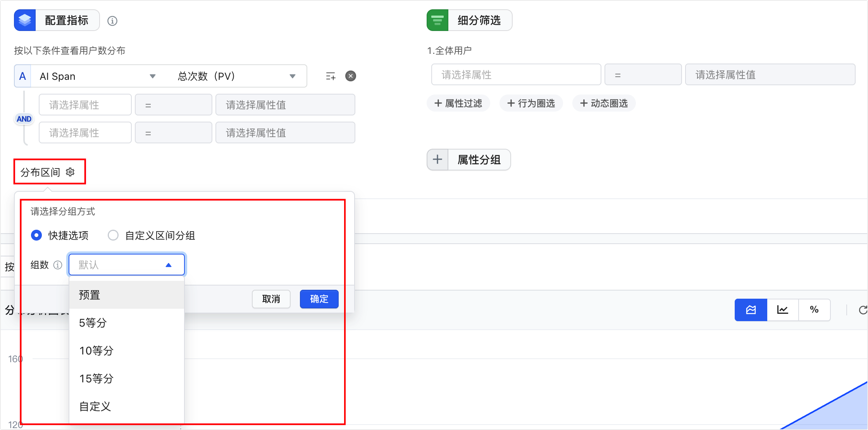The height and width of the screenshot is (430, 868).
Task: Open the info tooltip beside 配置指标
Action: [x=112, y=21]
